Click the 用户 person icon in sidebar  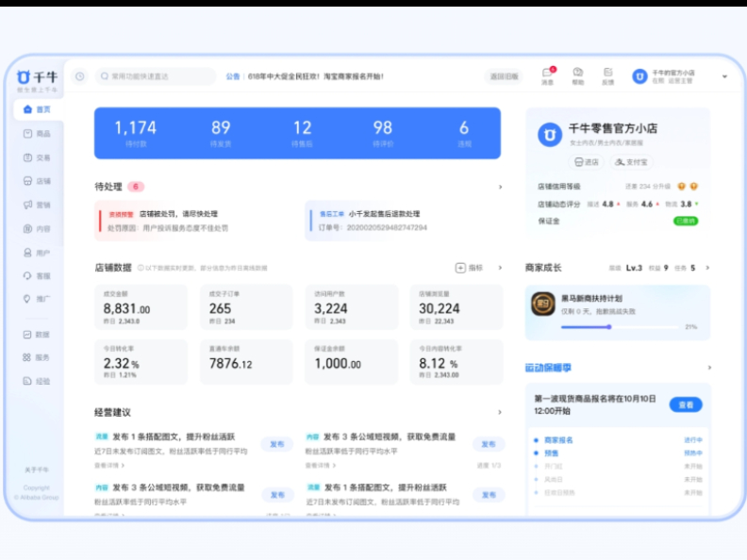coord(27,253)
